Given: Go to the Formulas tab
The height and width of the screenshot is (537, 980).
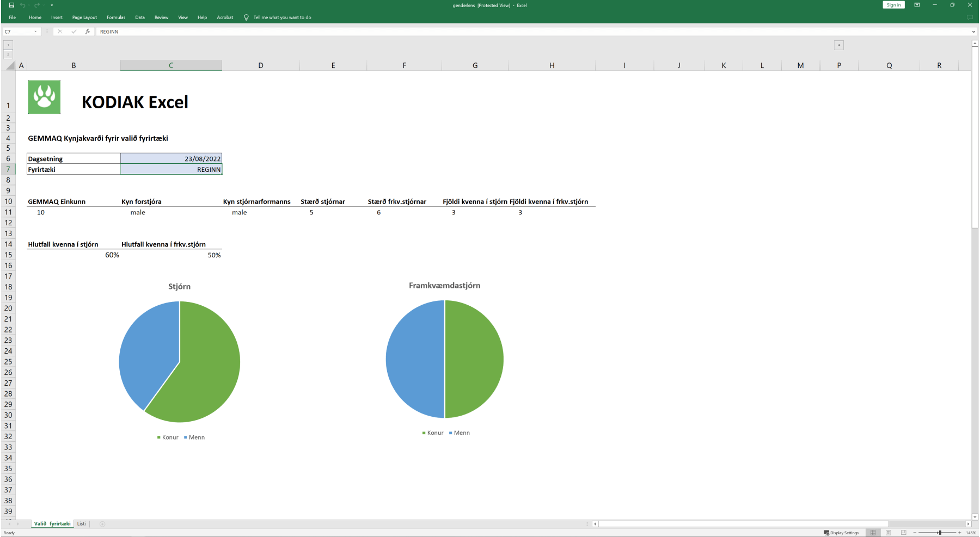Looking at the screenshot, I should coord(116,17).
